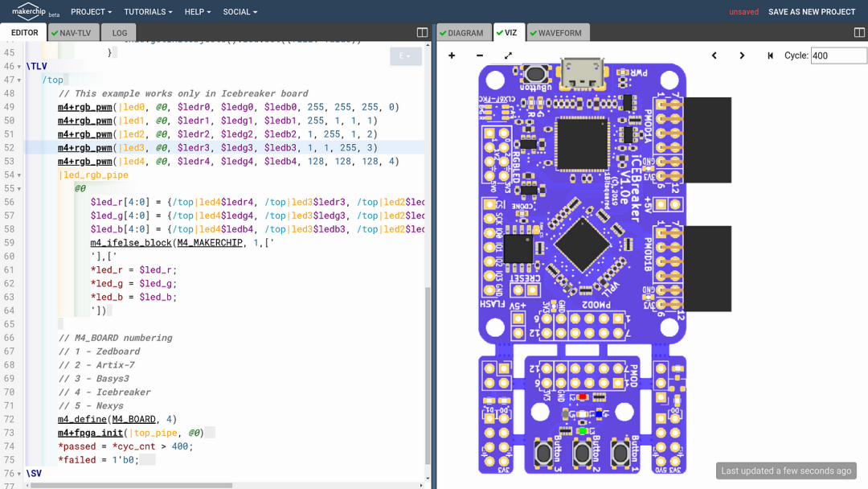
Task: Select the VIZ tab
Action: [x=509, y=33]
